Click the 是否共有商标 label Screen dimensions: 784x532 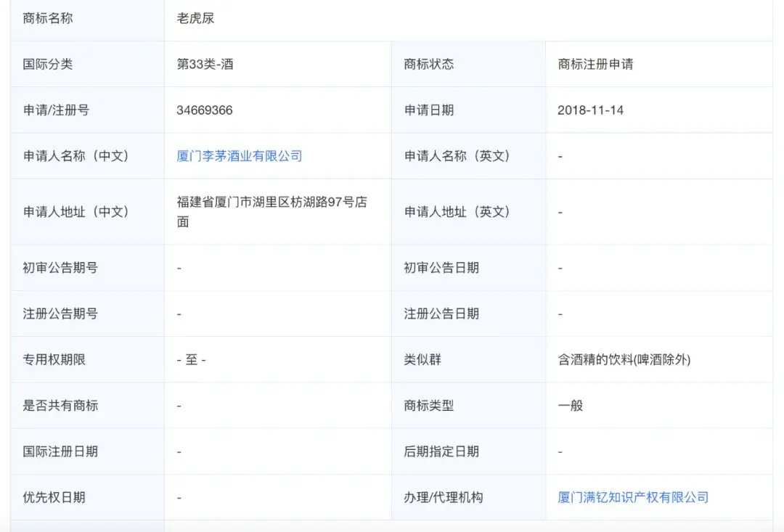(x=60, y=406)
